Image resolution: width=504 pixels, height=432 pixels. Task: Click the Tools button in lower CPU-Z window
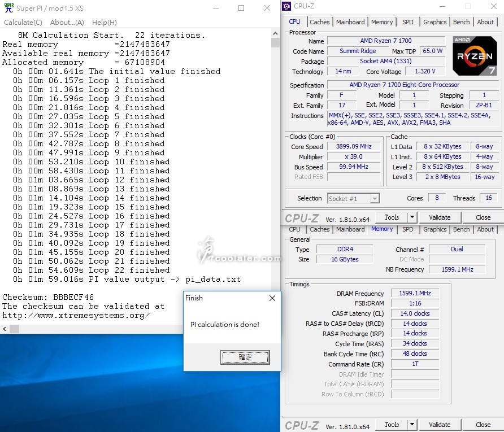coord(392,425)
